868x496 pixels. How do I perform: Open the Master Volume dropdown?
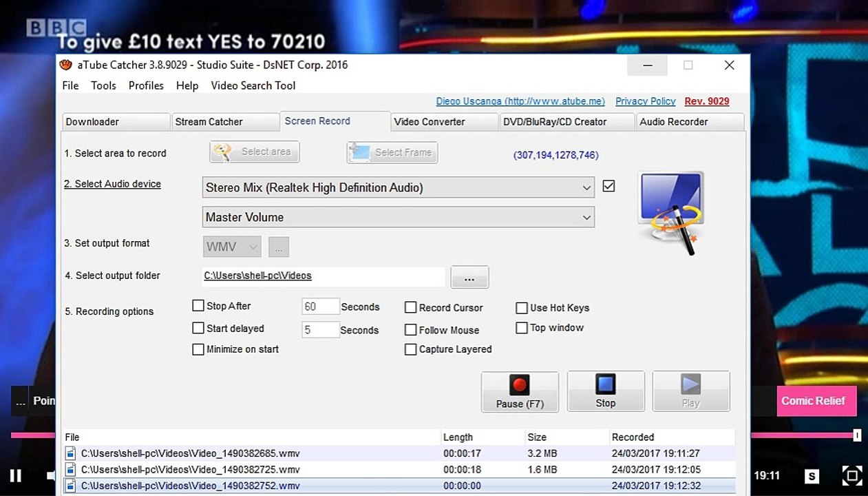pyautogui.click(x=399, y=217)
